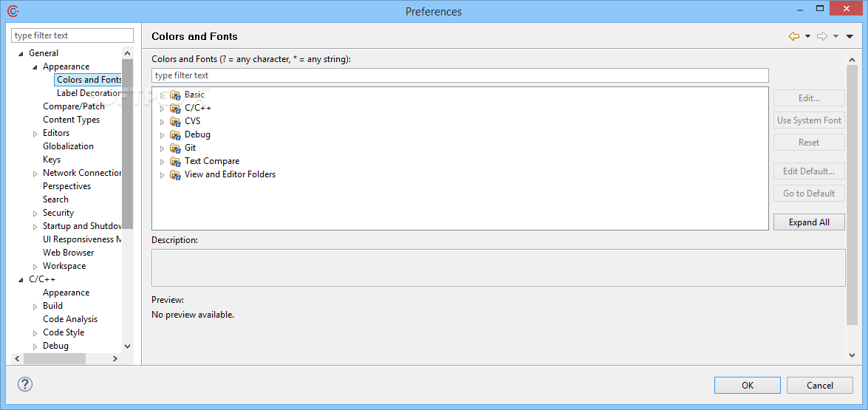Open Code Analysis preferences page
The width and height of the screenshot is (868, 410).
70,318
